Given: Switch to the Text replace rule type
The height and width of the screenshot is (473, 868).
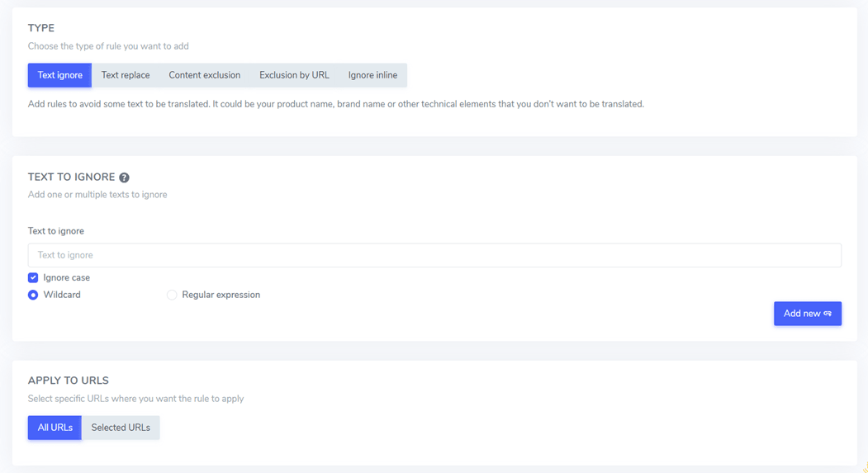Looking at the screenshot, I should coord(126,75).
